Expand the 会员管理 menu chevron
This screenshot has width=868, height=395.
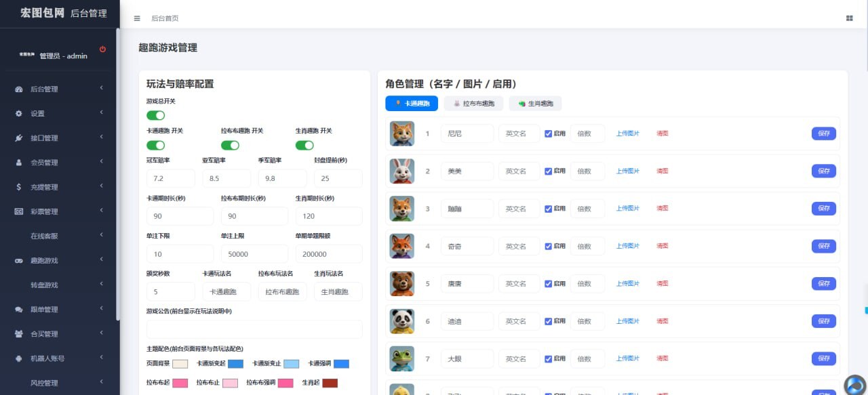[x=101, y=162]
